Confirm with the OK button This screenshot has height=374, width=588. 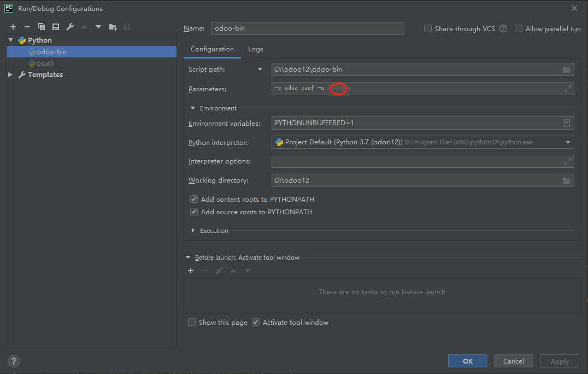point(468,361)
